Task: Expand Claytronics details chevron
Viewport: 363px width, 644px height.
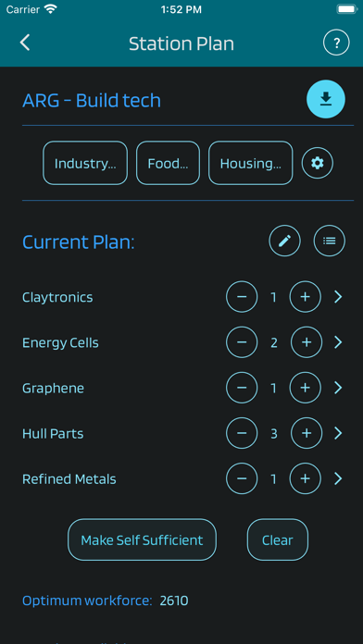Action: tap(338, 296)
